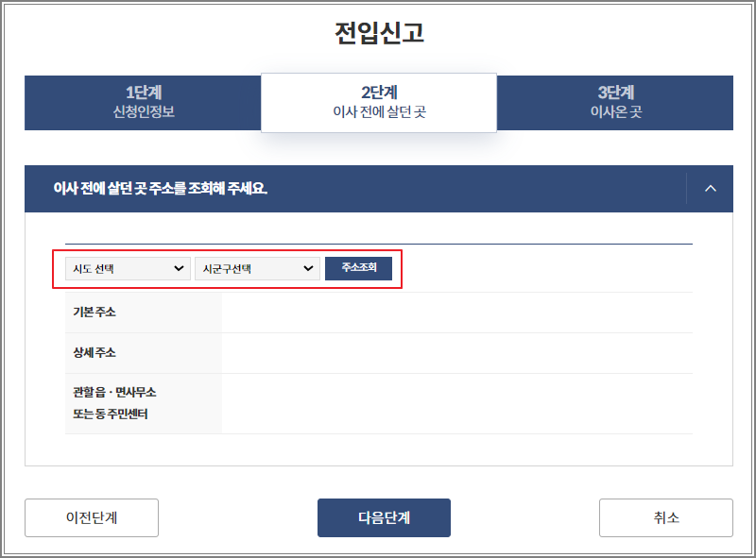Click the 다음단계 button to proceed
Image resolution: width=756 pixels, height=558 pixels.
coord(384,517)
